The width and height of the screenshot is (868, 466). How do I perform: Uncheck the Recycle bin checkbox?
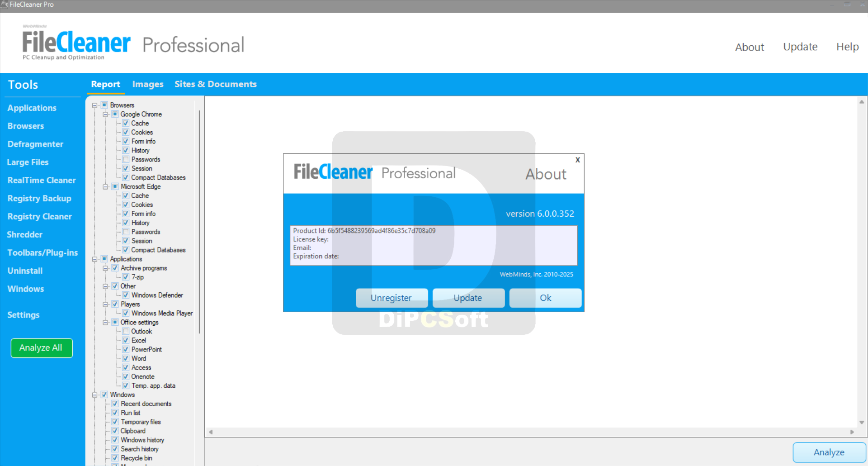pyautogui.click(x=115, y=458)
